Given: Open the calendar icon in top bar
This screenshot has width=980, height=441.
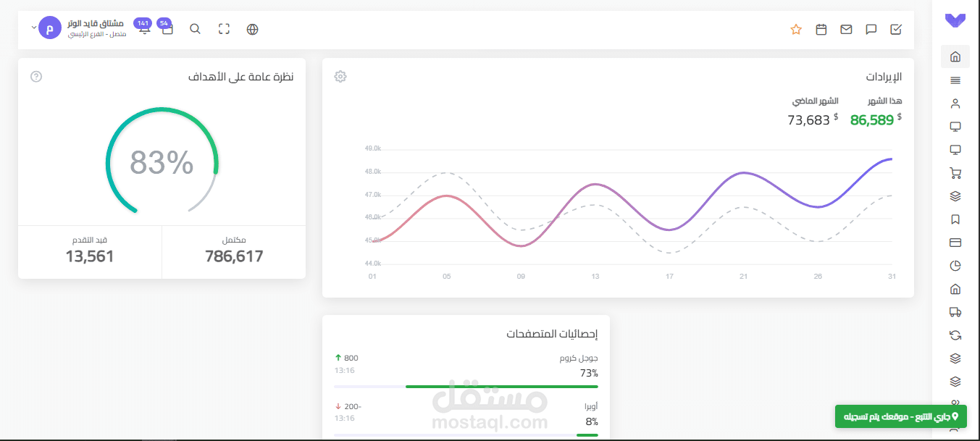Looking at the screenshot, I should point(821,30).
